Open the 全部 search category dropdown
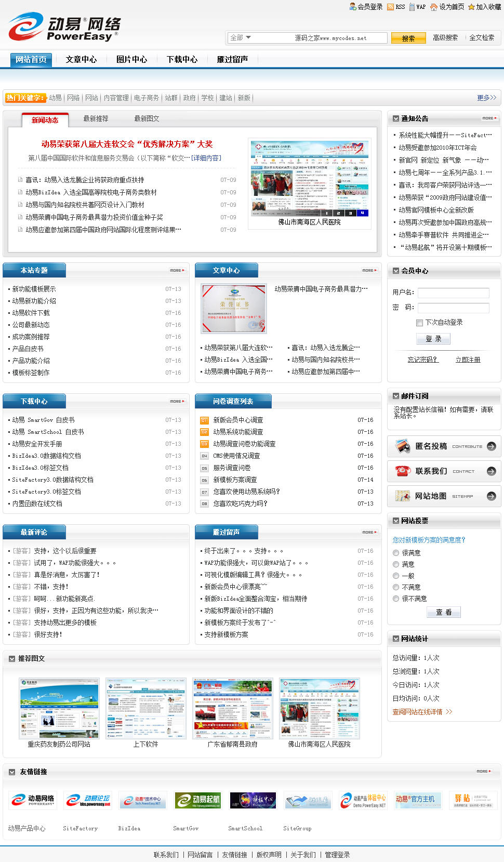The height and width of the screenshot is (862, 504). click(x=241, y=37)
